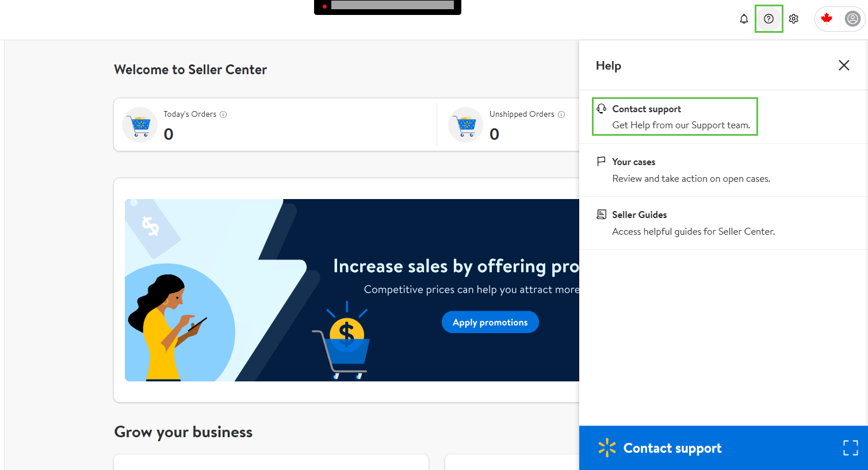Screen dimensions: 868x470
Task: Click the blue Contact support chat bar
Action: 724,448
